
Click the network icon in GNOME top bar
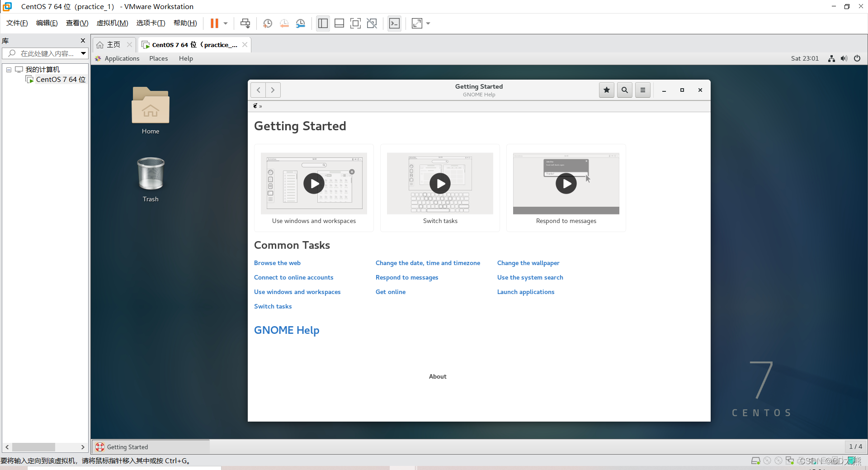coord(831,58)
